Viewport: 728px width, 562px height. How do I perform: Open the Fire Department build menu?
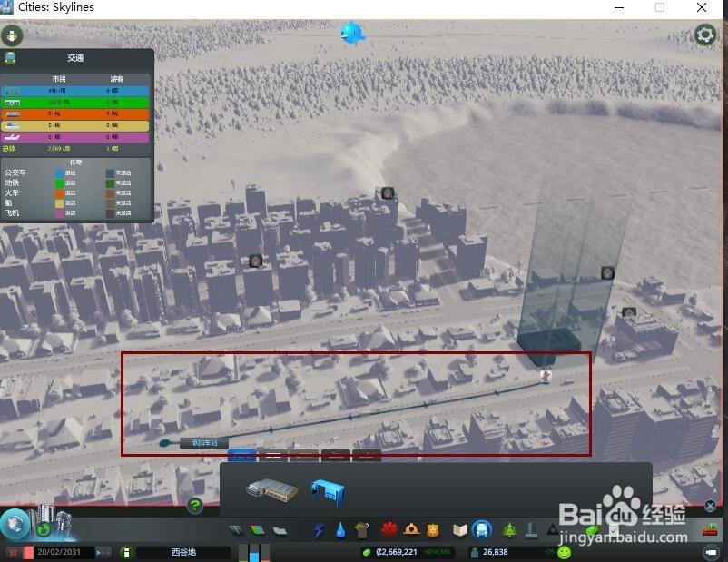point(411,529)
